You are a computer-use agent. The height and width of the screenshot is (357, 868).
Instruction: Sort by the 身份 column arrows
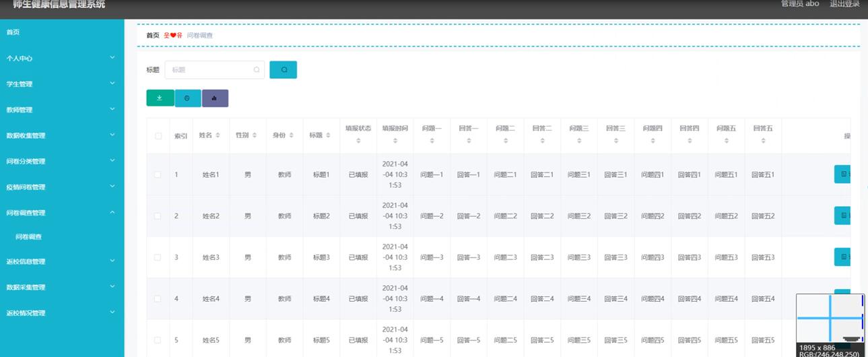tap(291, 135)
